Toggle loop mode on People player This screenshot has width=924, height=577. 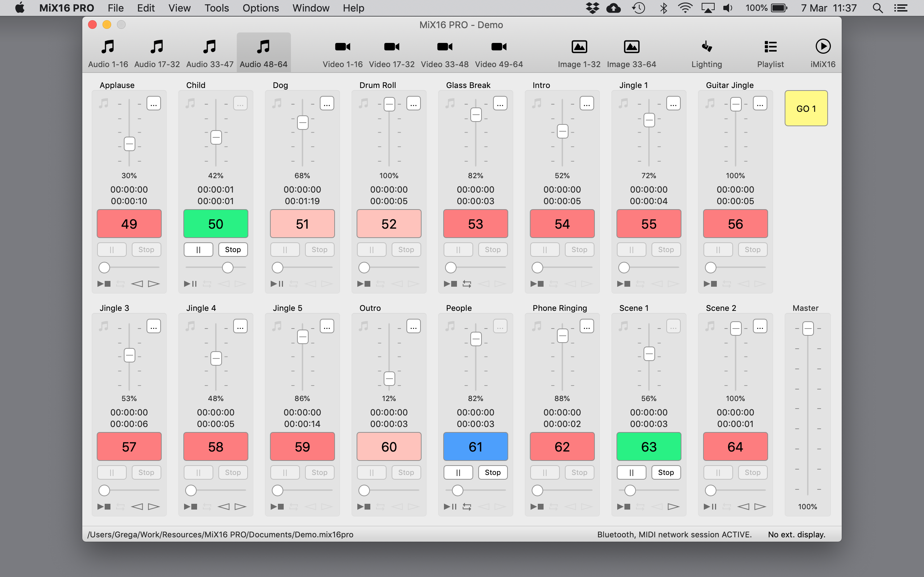[467, 506]
